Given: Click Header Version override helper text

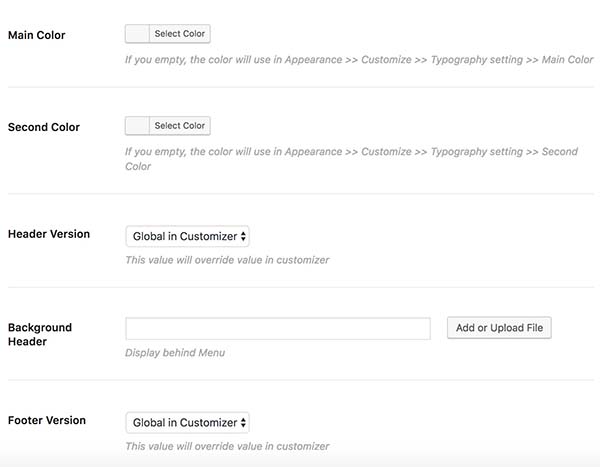Looking at the screenshot, I should click(x=227, y=260).
